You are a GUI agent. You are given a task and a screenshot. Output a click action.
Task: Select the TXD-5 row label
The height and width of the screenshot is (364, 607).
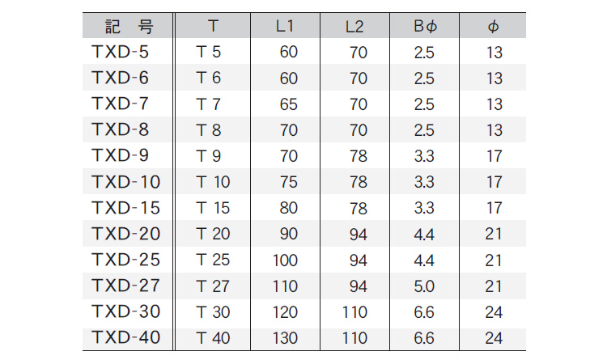tap(120, 52)
